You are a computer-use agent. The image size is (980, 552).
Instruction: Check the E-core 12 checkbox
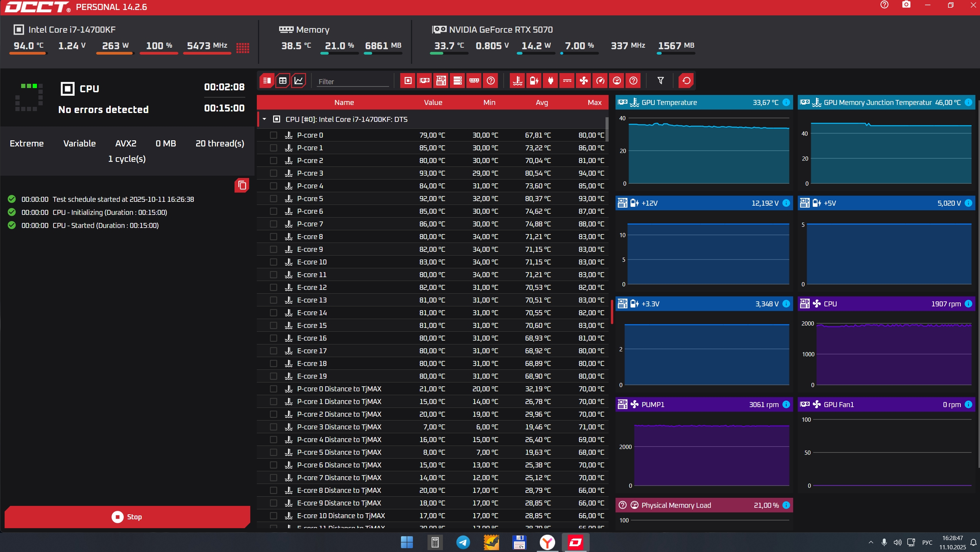tap(273, 287)
